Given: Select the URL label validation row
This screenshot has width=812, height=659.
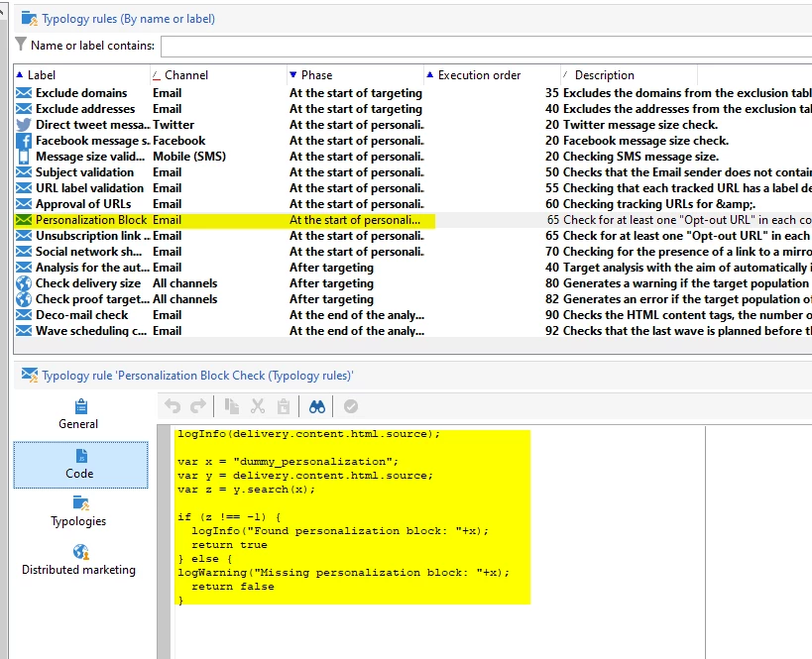Looking at the screenshot, I should point(412,188).
